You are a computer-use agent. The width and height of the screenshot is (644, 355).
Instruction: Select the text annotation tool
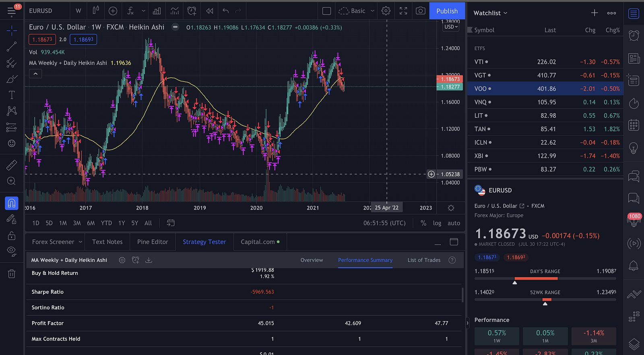[12, 95]
